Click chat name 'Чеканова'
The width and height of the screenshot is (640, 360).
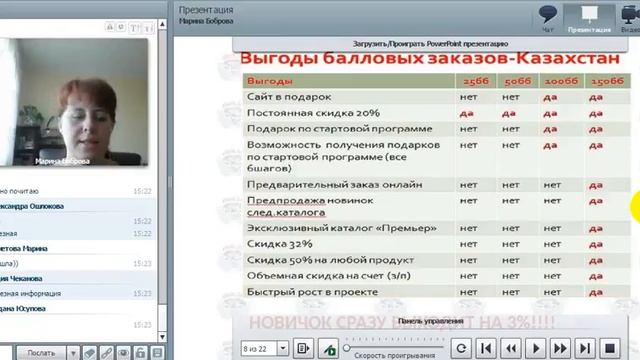pyautogui.click(x=26, y=278)
